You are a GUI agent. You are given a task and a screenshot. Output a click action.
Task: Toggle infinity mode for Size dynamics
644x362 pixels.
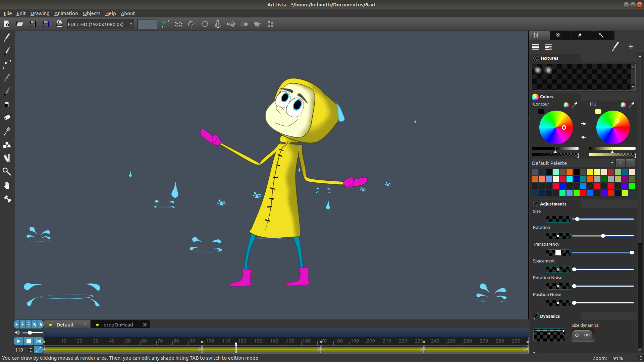[587, 335]
